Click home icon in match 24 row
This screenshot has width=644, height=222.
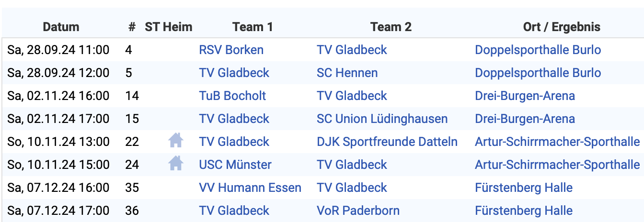(x=176, y=164)
